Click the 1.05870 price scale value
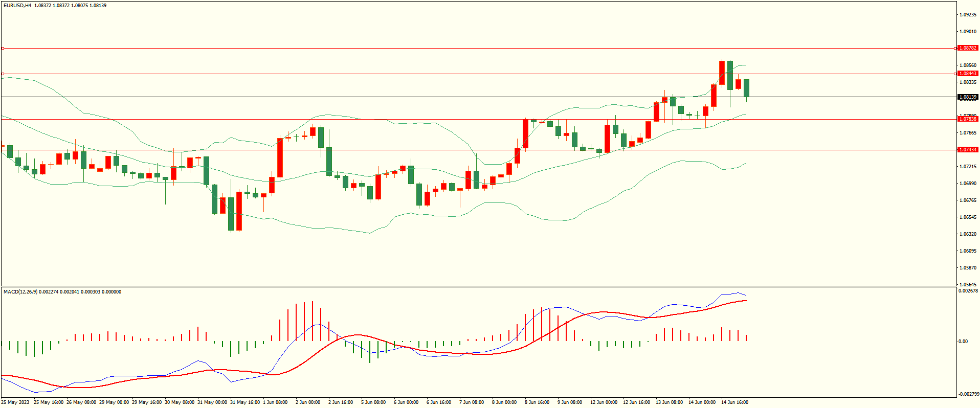 coord(967,268)
